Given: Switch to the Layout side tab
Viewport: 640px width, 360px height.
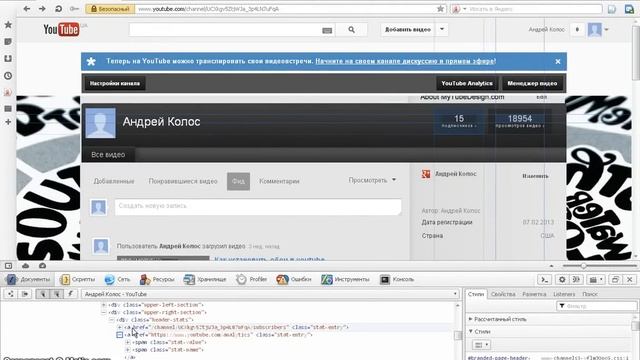Looking at the screenshot, I should click(x=534, y=294).
